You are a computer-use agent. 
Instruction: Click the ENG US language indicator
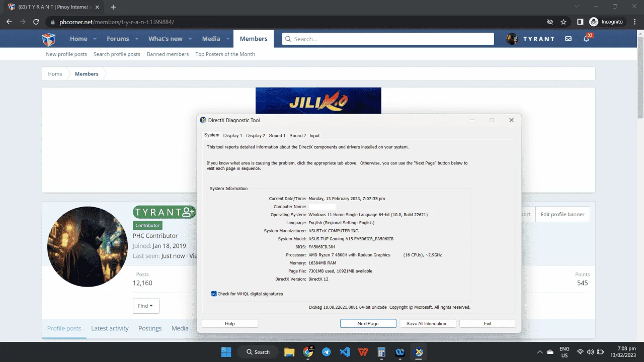tap(564, 352)
